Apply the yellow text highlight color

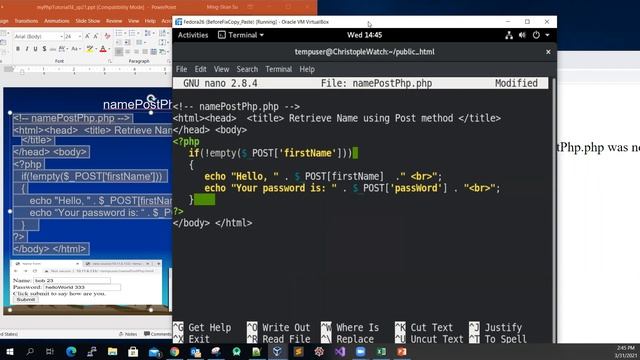click(x=89, y=49)
